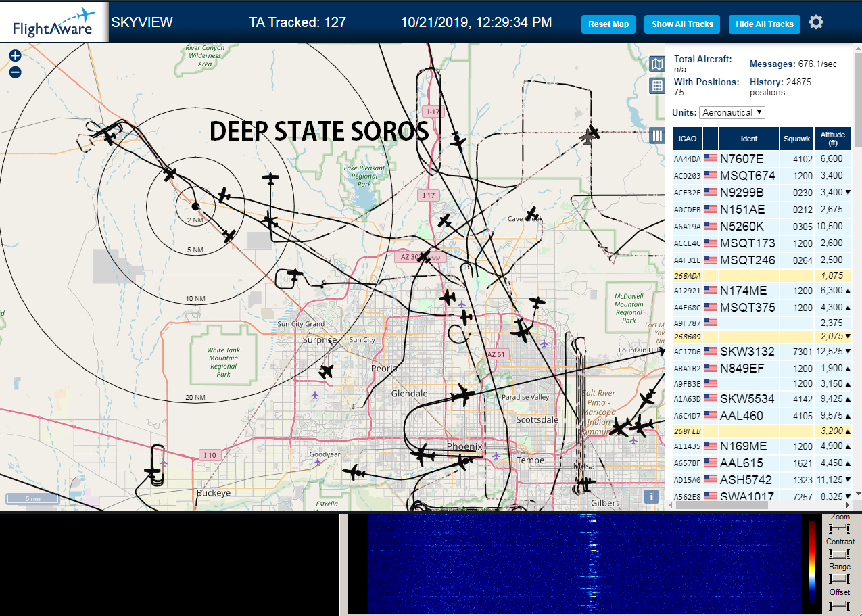Sort table by Ident column
This screenshot has height=616, width=862.
pos(749,138)
